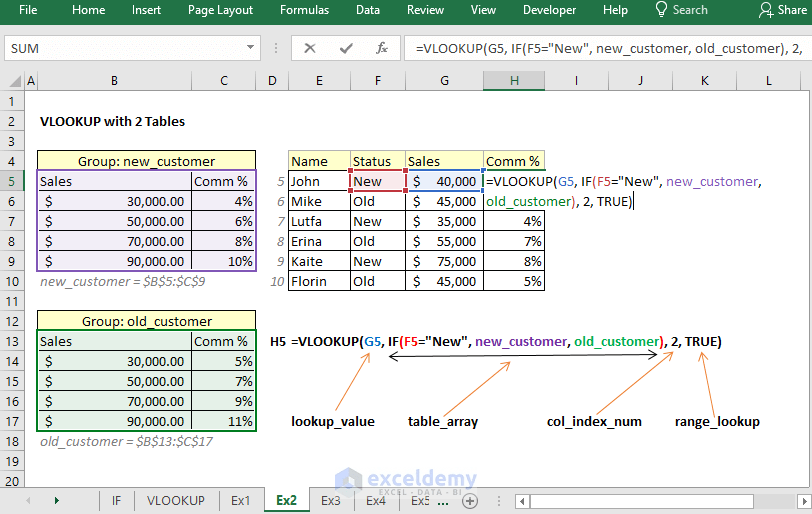The height and width of the screenshot is (514, 812).
Task: Click the horizontal scrollbar left arrow
Action: click(522, 501)
